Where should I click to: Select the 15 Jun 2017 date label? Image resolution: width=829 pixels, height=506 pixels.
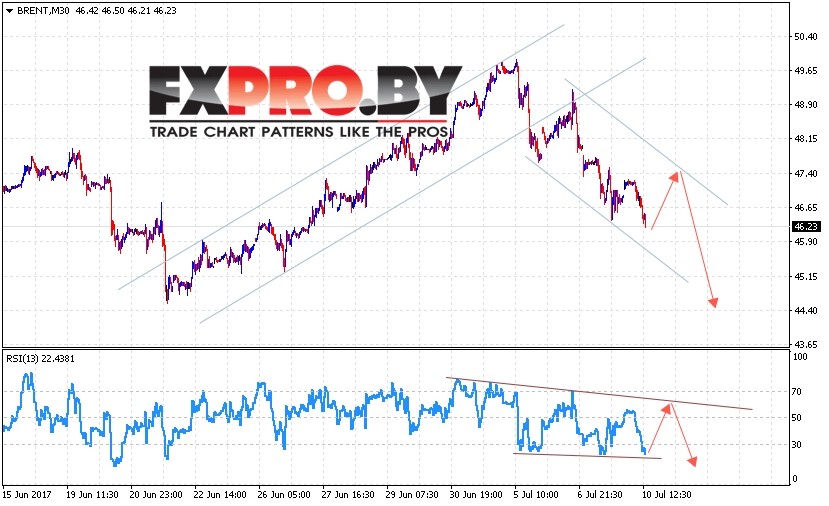point(27,494)
